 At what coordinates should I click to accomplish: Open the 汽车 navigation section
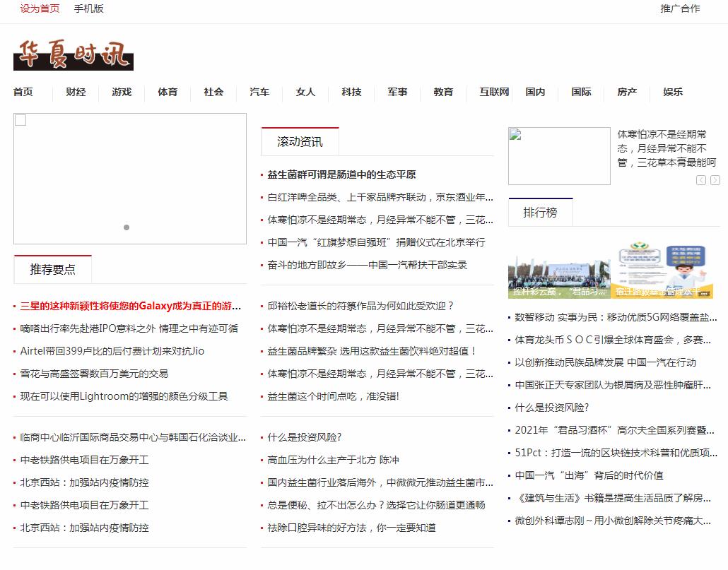coord(259,92)
